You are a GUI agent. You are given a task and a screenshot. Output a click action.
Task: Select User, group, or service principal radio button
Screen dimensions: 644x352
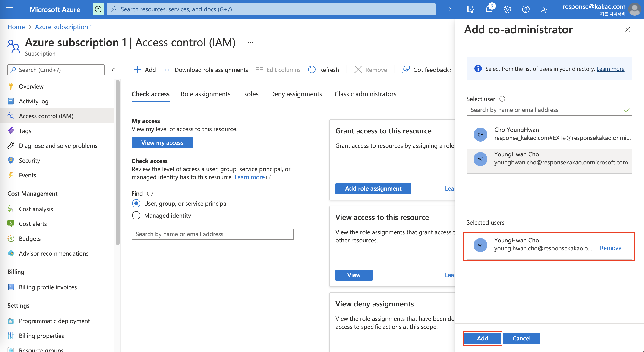click(x=136, y=203)
